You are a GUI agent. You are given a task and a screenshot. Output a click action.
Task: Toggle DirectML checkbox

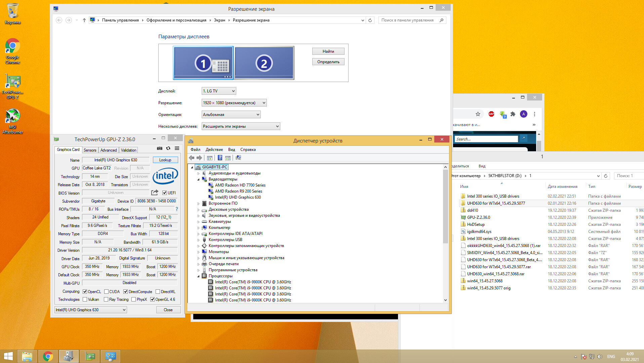coord(158,292)
